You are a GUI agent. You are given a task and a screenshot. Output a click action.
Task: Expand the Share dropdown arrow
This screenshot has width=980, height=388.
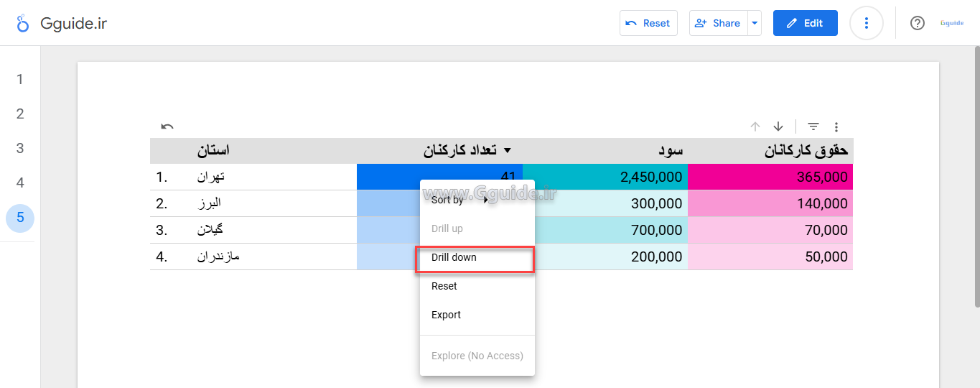point(754,23)
